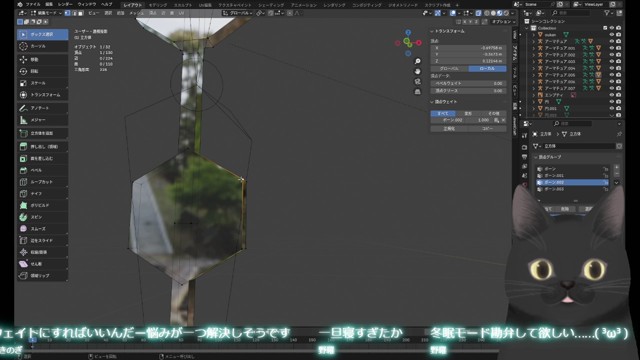Select the Annotate tool
The height and width of the screenshot is (360, 640).
tap(42, 108)
